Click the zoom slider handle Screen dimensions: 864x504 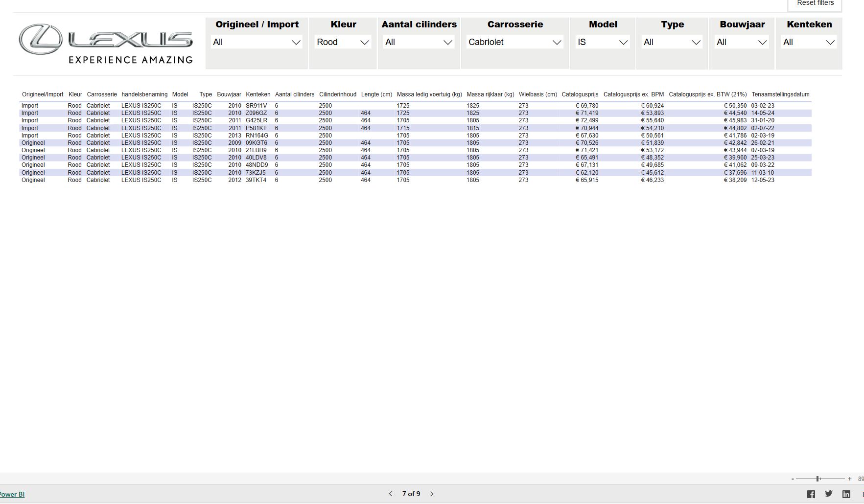(x=817, y=479)
